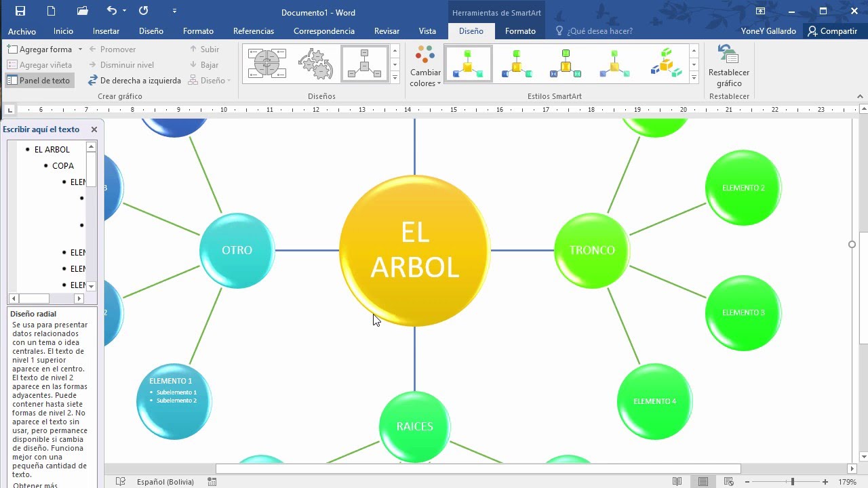Expand the Agregar forma dropdown arrow
The width and height of the screenshot is (868, 488).
[80, 49]
